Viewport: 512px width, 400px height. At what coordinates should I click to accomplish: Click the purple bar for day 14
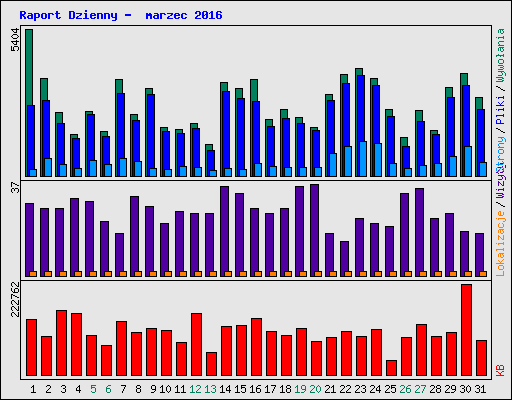(x=224, y=231)
